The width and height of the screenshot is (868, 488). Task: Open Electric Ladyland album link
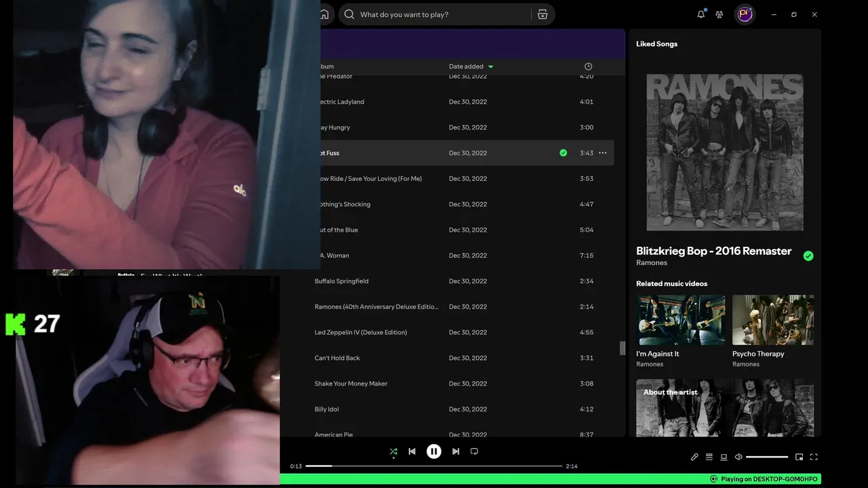[341, 102]
